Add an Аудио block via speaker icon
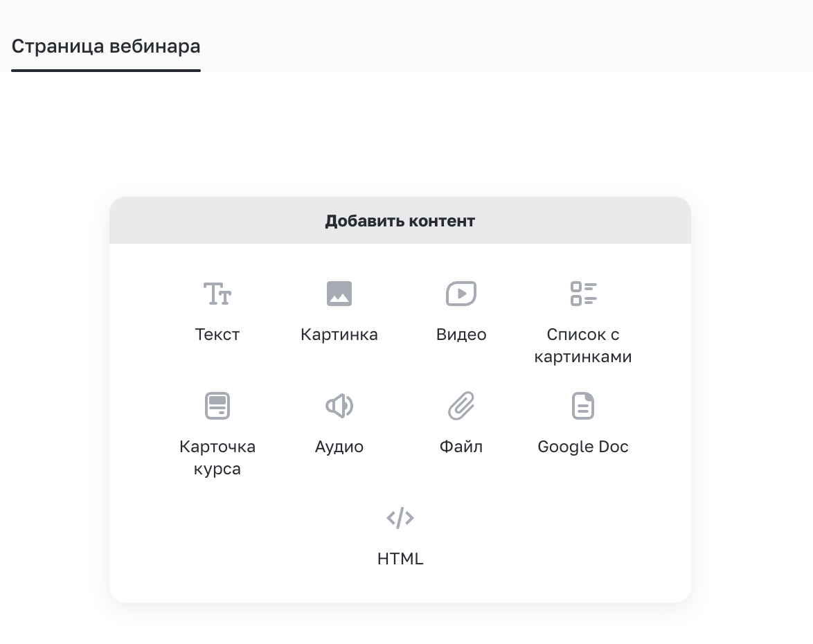 click(339, 406)
